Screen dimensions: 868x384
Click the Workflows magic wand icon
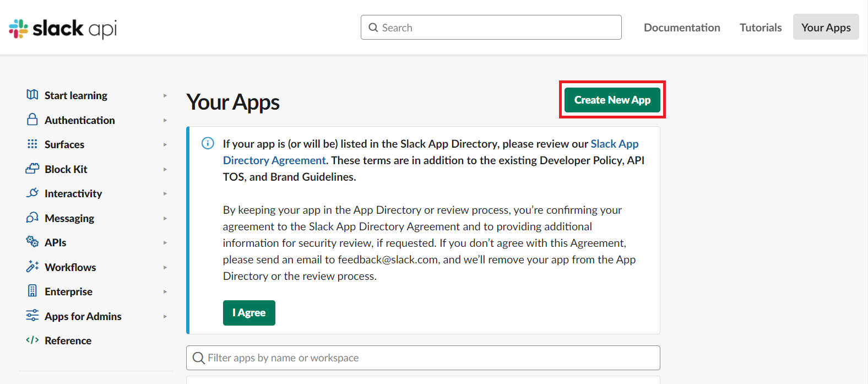pyautogui.click(x=32, y=267)
